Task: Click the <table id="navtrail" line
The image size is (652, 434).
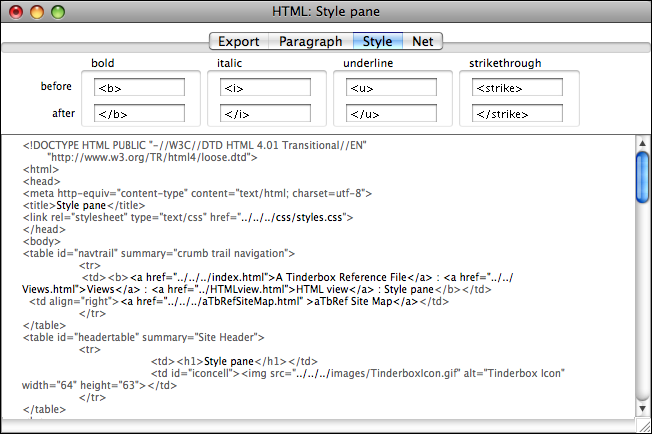Action: tap(159, 254)
